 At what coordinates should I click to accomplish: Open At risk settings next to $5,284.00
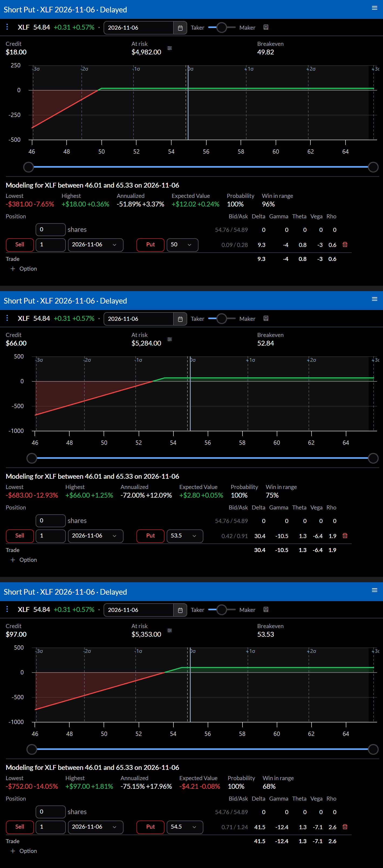(170, 339)
